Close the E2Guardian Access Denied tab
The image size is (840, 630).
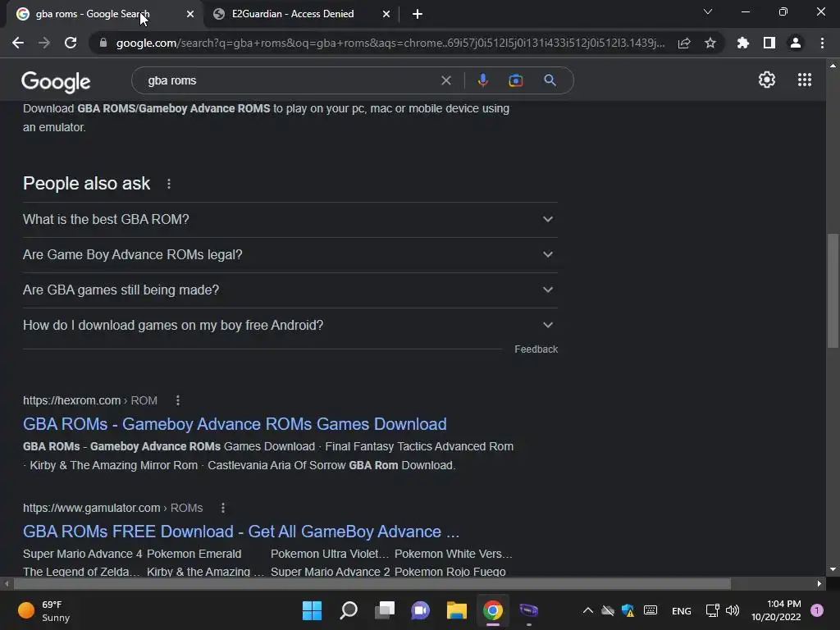pyautogui.click(x=386, y=14)
